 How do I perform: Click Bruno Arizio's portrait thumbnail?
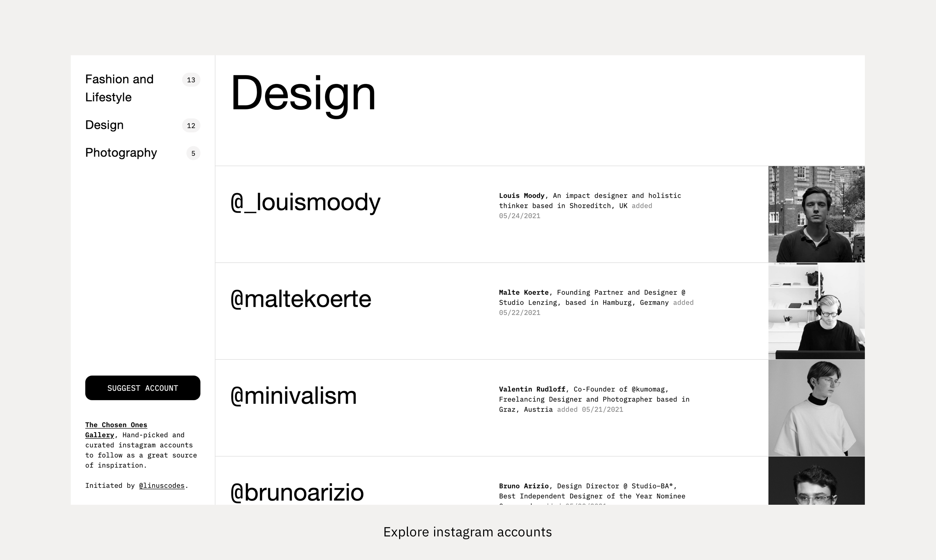(x=816, y=481)
